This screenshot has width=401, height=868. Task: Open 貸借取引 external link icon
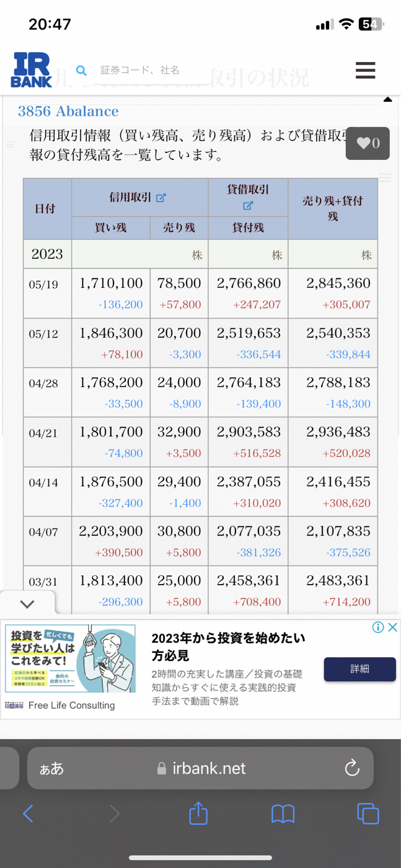coord(248,205)
